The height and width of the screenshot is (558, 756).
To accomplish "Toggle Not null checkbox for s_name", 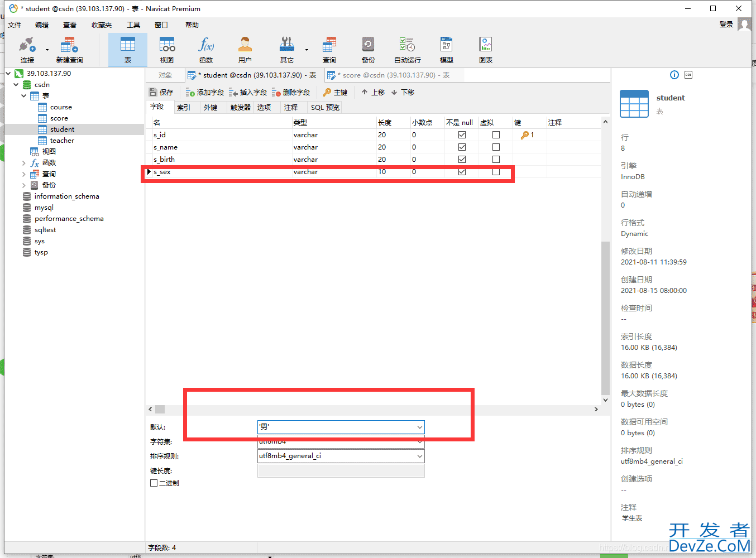I will pyautogui.click(x=462, y=147).
